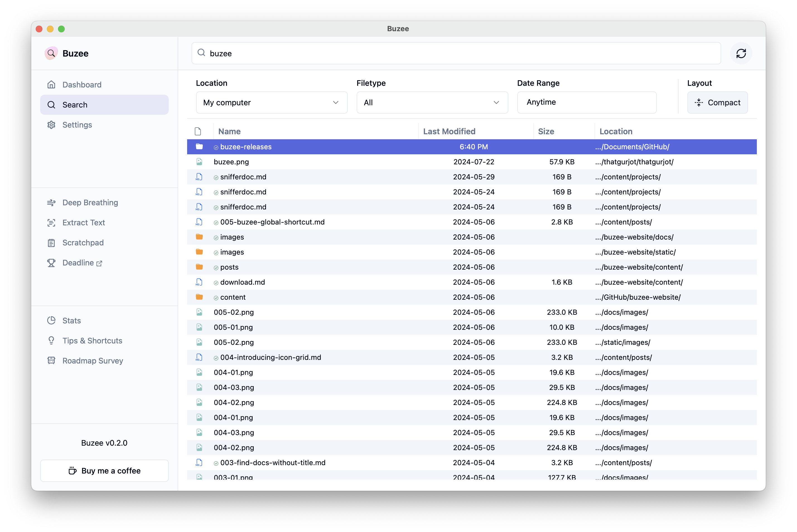This screenshot has width=797, height=532.
Task: Select the 005-buzee-global-shortcut.md result row
Action: click(272, 222)
